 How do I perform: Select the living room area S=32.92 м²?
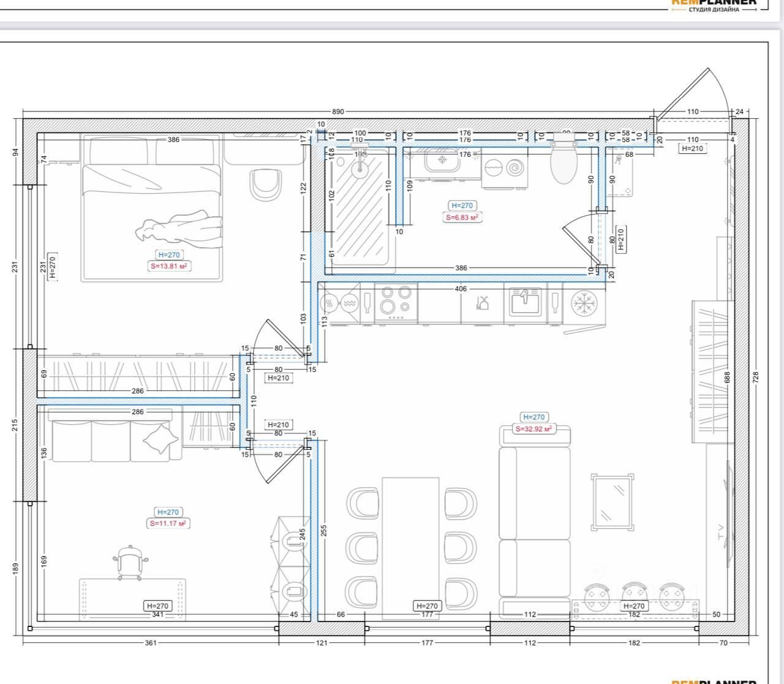533,429
